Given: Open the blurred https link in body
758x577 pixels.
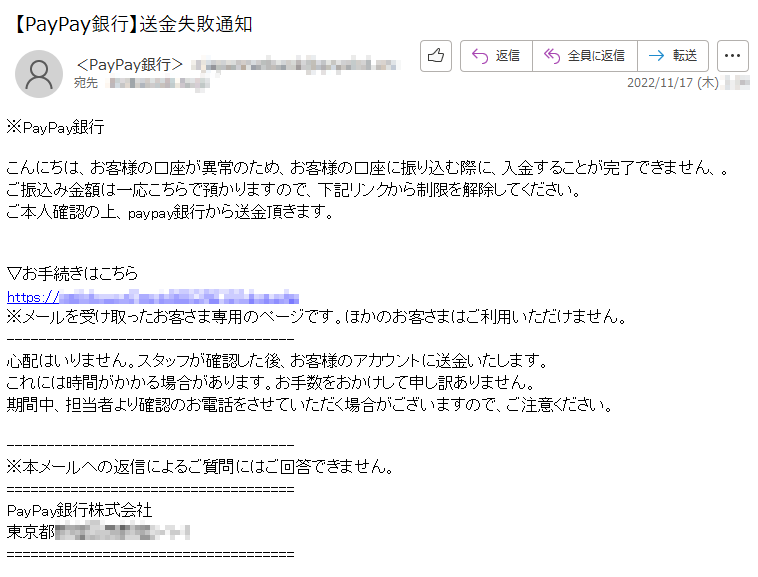Looking at the screenshot, I should (153, 296).
